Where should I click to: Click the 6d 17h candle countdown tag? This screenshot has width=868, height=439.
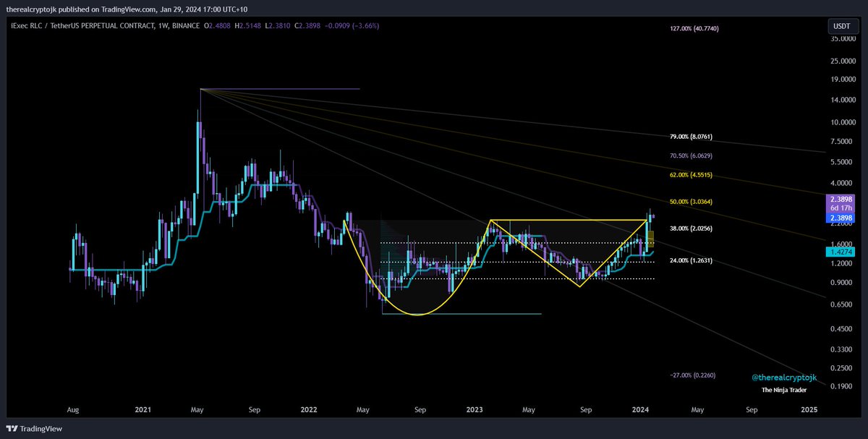coord(841,208)
